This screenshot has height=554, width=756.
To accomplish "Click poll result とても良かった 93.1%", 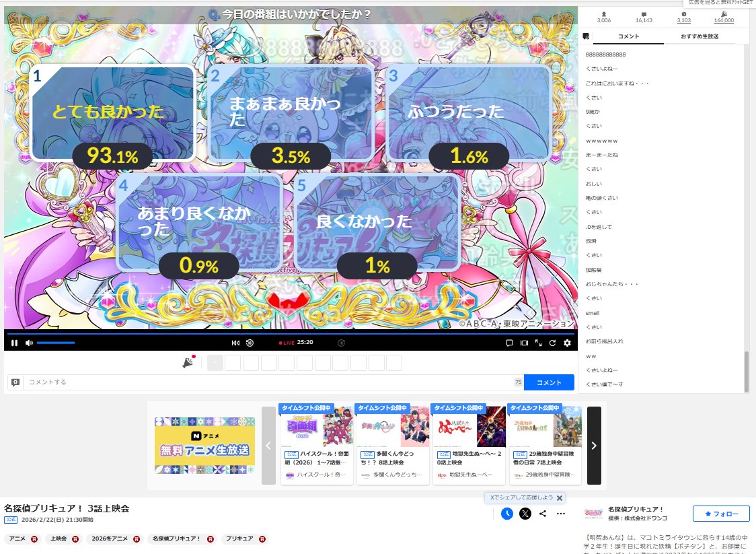I will click(x=113, y=116).
